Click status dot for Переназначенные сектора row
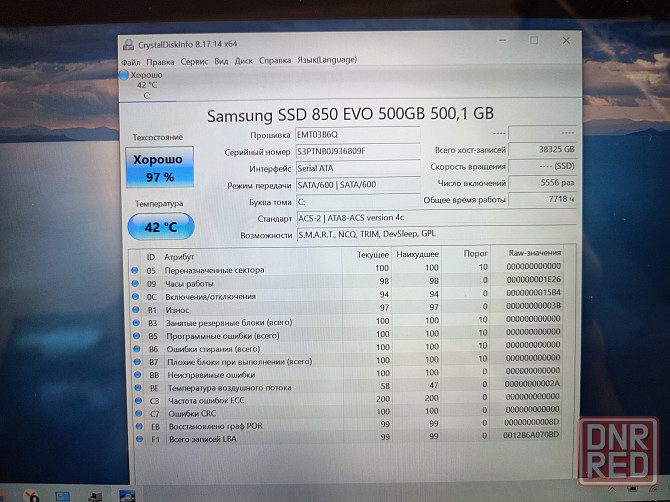The height and width of the screenshot is (502, 670). (135, 270)
